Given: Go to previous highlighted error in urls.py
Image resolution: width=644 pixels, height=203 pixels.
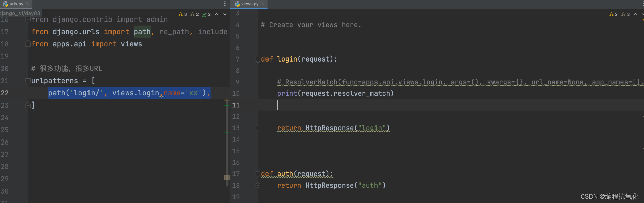Looking at the screenshot, I should (217, 14).
